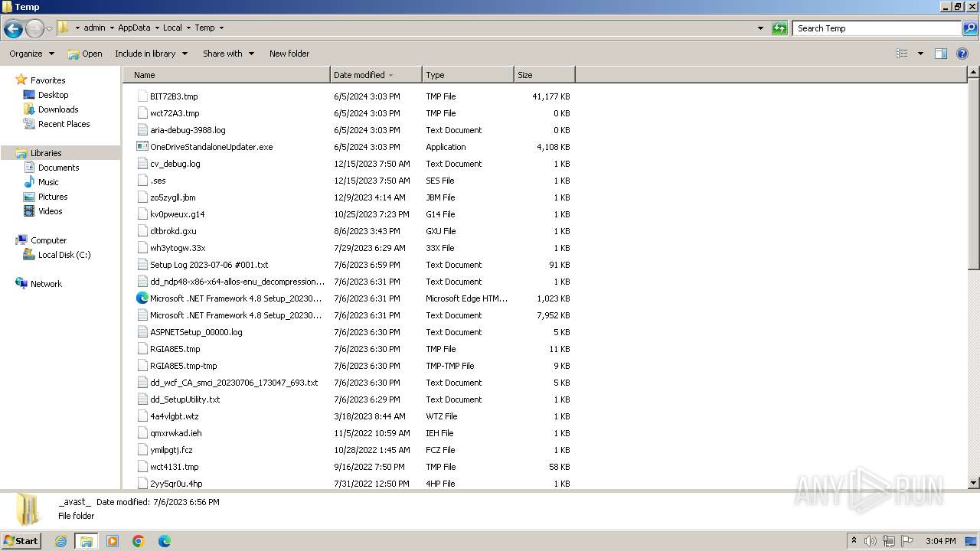
Task: Sort by the Size column header
Action: [544, 75]
